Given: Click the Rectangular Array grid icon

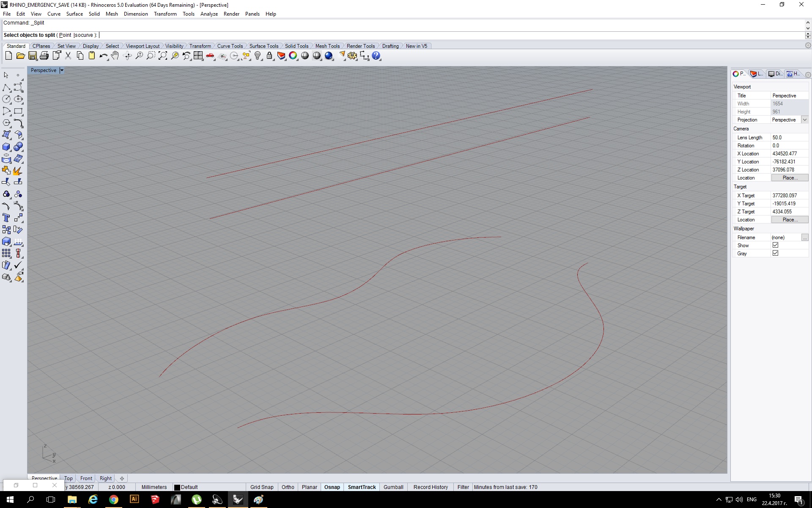Looking at the screenshot, I should pos(6,253).
